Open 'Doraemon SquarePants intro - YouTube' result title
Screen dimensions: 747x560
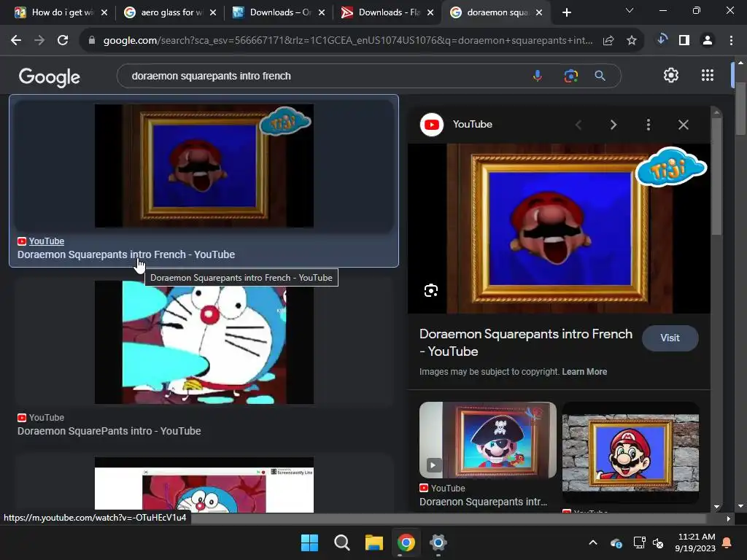[x=109, y=431]
